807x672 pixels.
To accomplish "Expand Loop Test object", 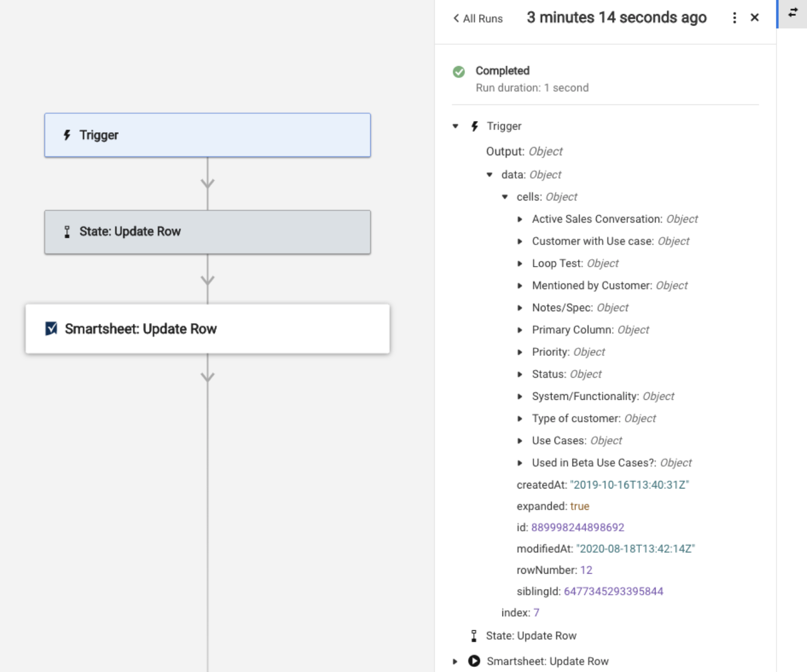I will pos(520,264).
